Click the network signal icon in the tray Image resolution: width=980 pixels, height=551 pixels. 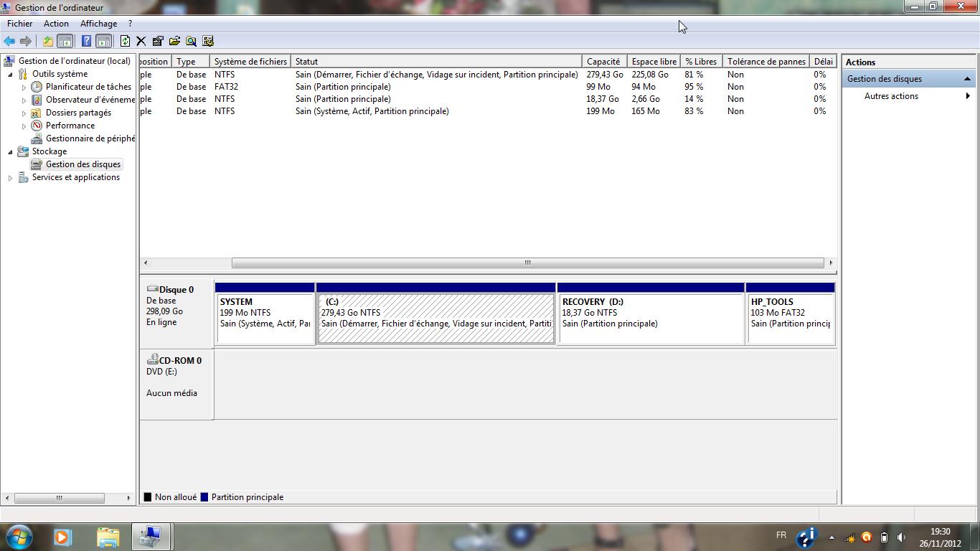click(x=849, y=537)
